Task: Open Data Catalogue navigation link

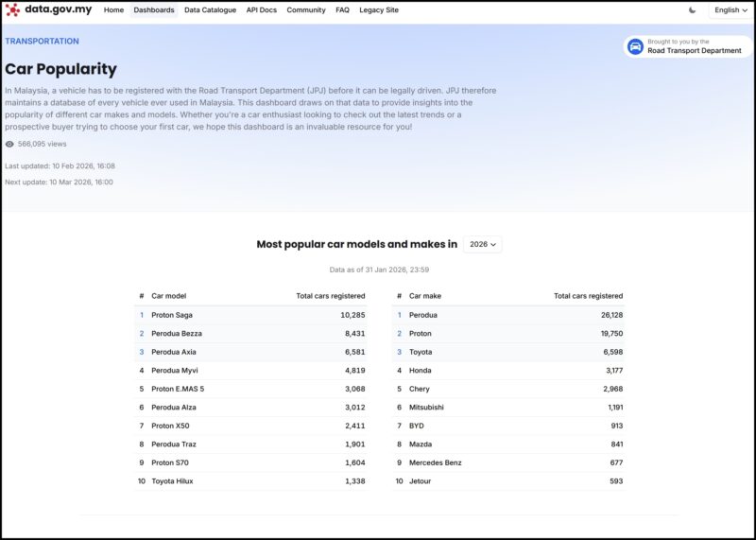Action: point(210,10)
